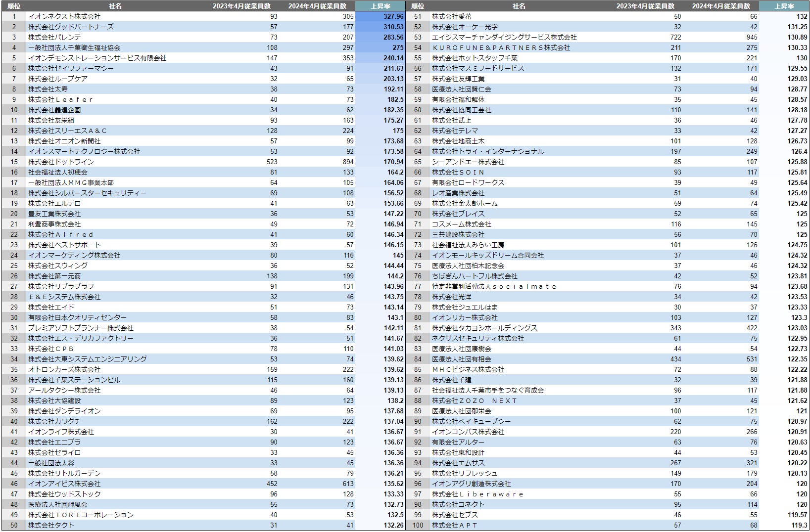Select the 株式会社スリーエスＡ＆Ｃ cell

pos(67,131)
